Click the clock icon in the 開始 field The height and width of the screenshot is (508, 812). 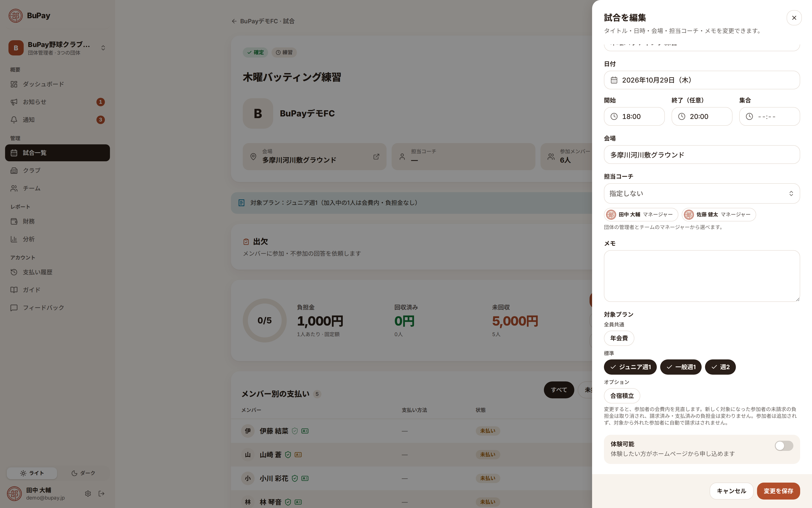coord(614,117)
